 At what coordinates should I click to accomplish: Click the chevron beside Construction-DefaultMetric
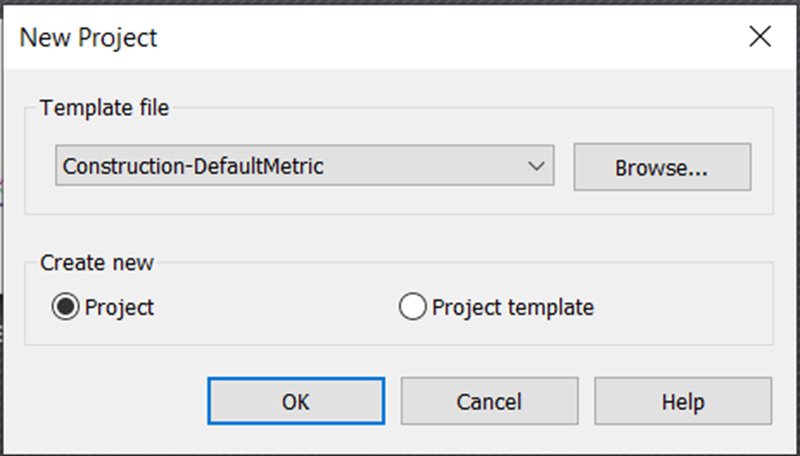point(536,166)
